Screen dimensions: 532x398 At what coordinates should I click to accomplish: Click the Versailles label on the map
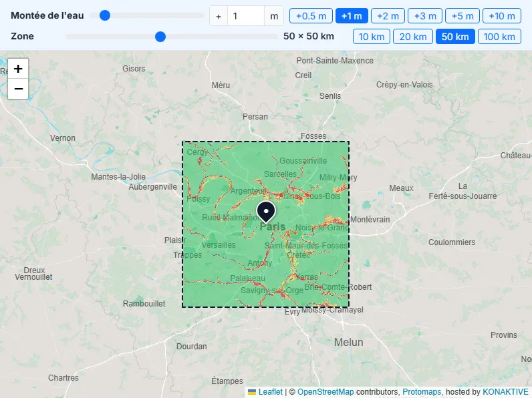click(219, 245)
